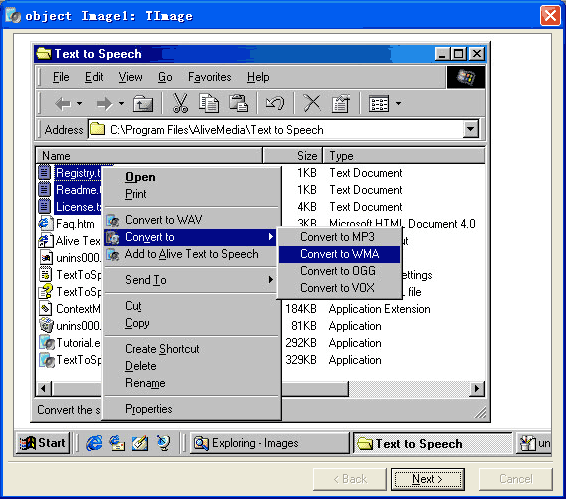Click the Readme text file icon
566x499 pixels.
(x=45, y=190)
